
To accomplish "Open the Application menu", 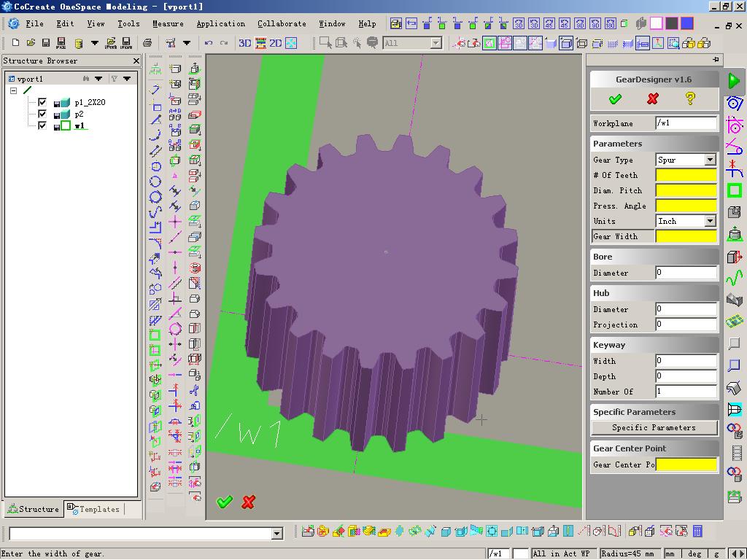I will click(220, 23).
